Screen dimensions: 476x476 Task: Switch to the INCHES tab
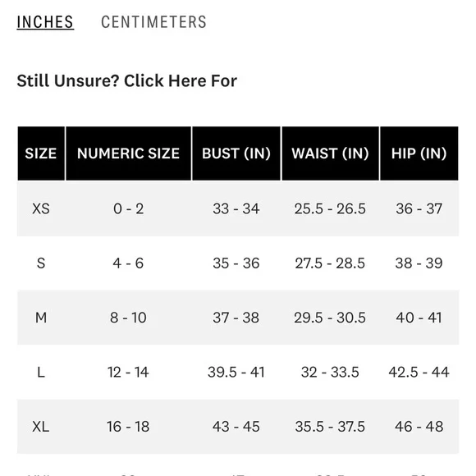[45, 22]
